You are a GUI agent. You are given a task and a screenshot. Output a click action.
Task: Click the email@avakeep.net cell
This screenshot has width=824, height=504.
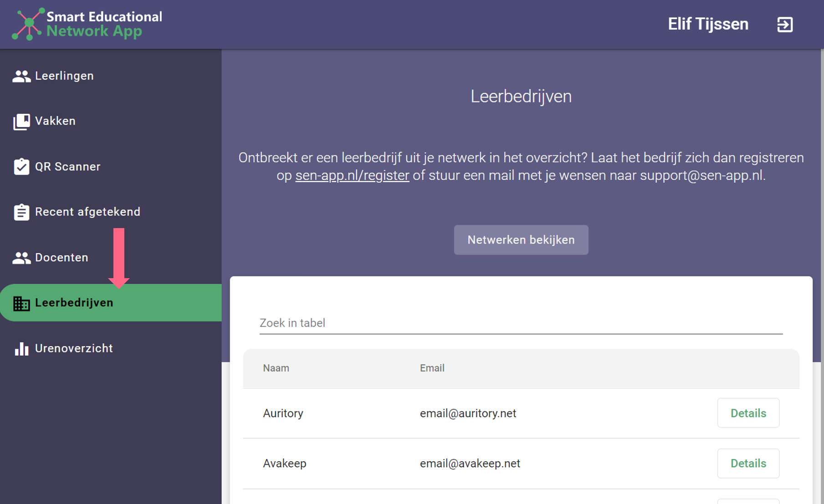pyautogui.click(x=470, y=463)
